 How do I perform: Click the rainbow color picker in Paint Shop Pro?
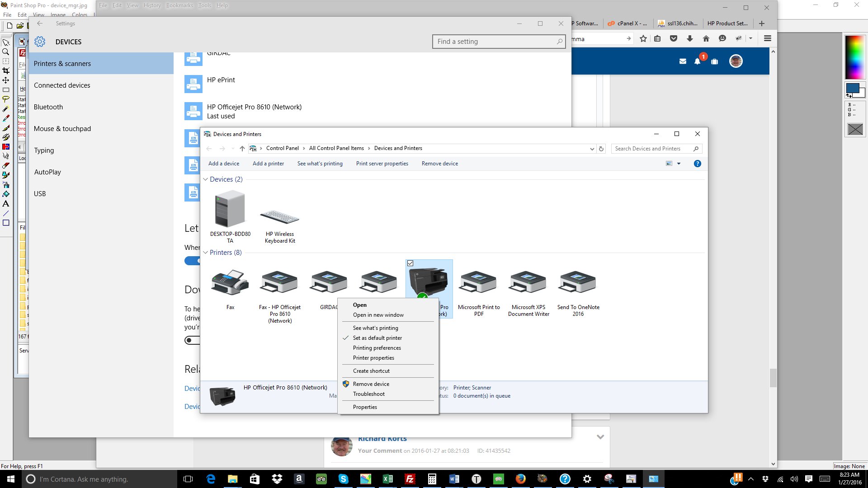click(854, 57)
